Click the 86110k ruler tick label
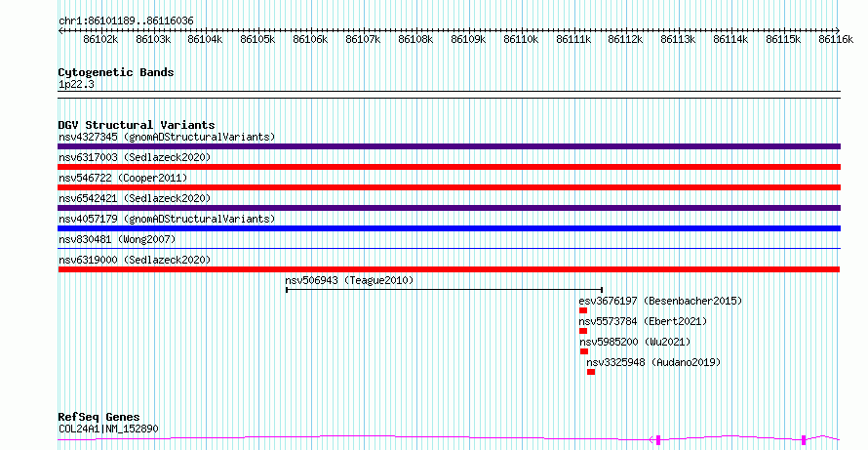Viewport: 868px width, 450px height. [x=521, y=39]
